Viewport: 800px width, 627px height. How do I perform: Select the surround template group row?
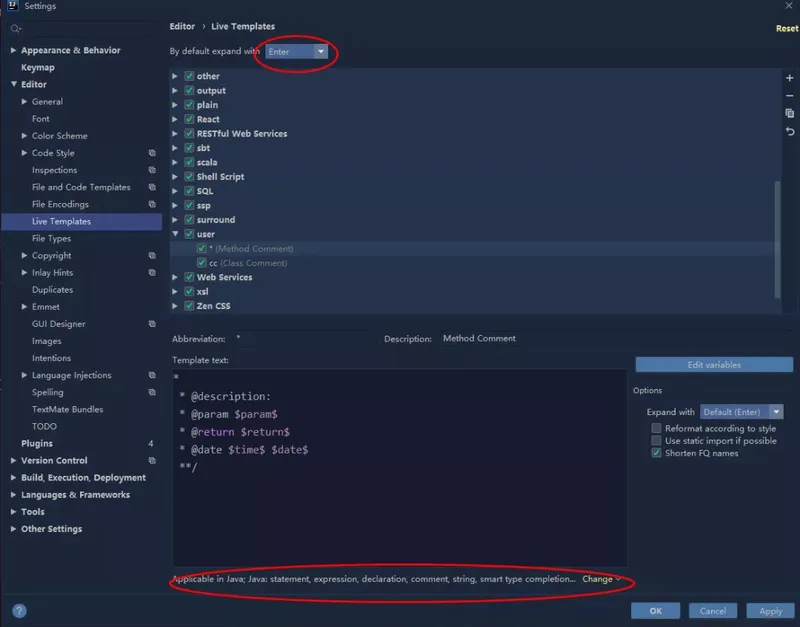474,220
